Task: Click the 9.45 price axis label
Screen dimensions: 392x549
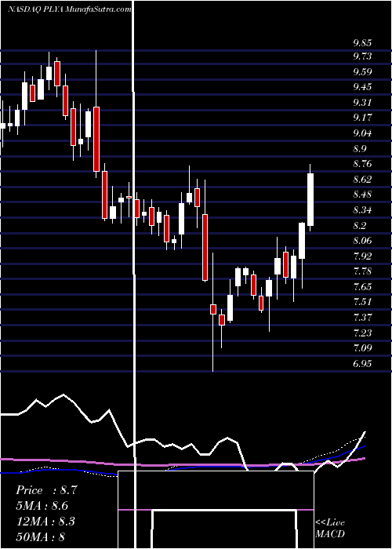Action: (x=362, y=87)
